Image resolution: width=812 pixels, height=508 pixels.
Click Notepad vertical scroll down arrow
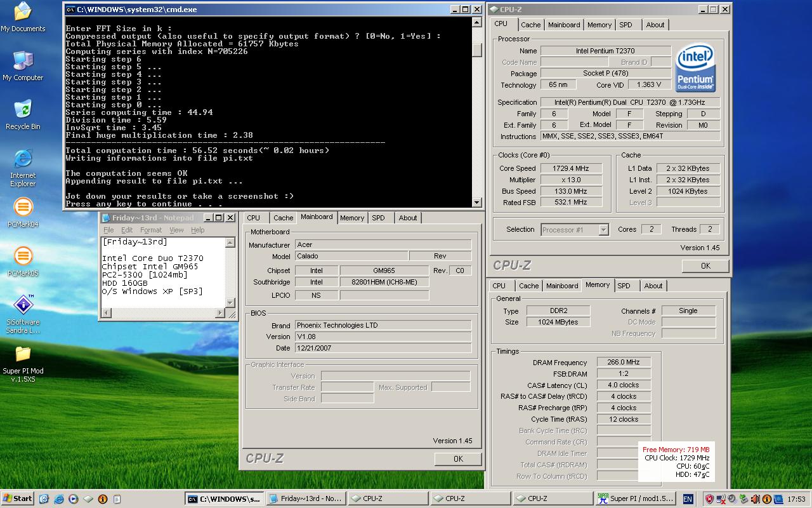231,304
